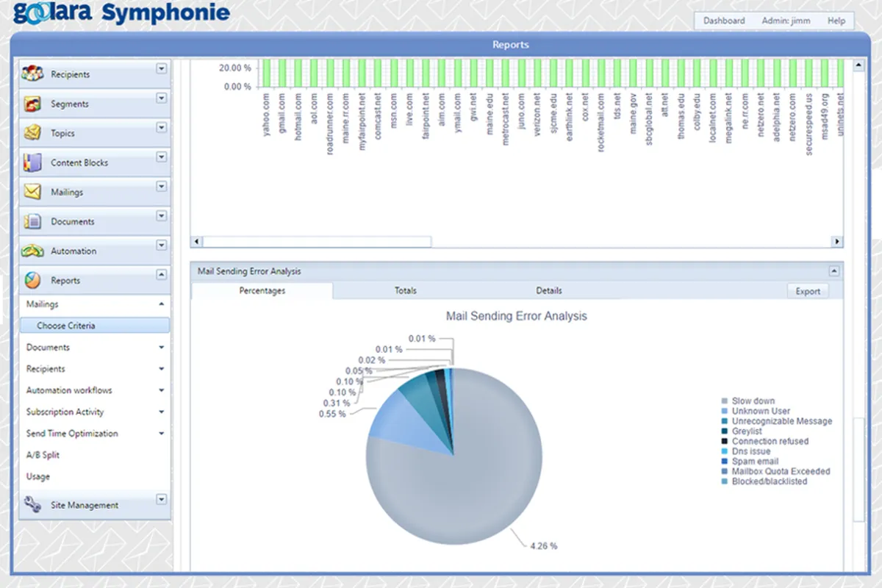This screenshot has height=588, width=882.
Task: Expand Subscription Activity submenu arrow
Action: (162, 412)
